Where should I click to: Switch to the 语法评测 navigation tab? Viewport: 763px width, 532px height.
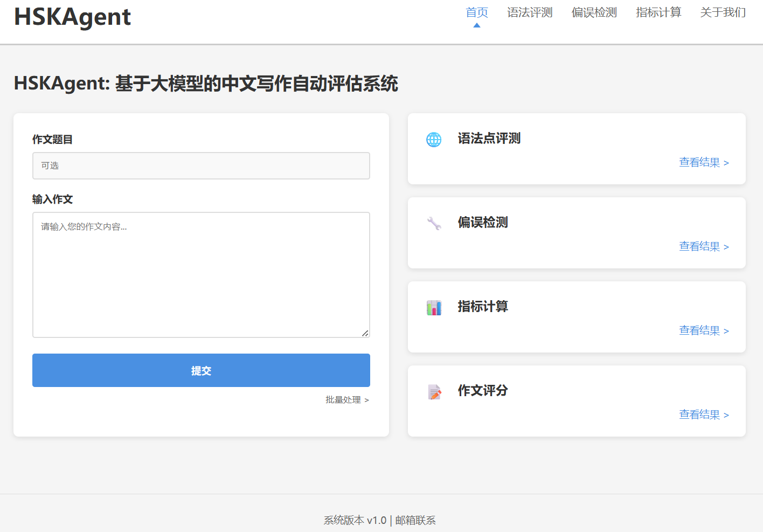pos(529,12)
